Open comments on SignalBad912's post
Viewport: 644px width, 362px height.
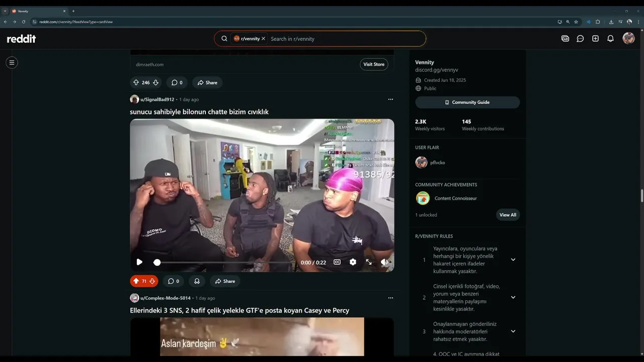tap(173, 281)
